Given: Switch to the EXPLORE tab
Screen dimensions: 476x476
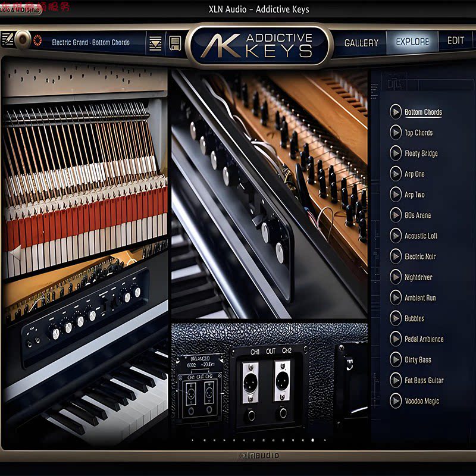Looking at the screenshot, I should click(412, 42).
